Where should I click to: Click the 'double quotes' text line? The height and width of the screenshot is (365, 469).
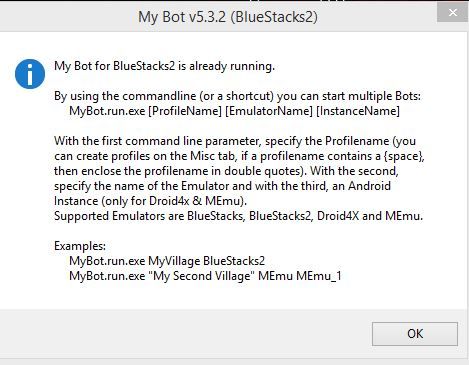(226, 171)
